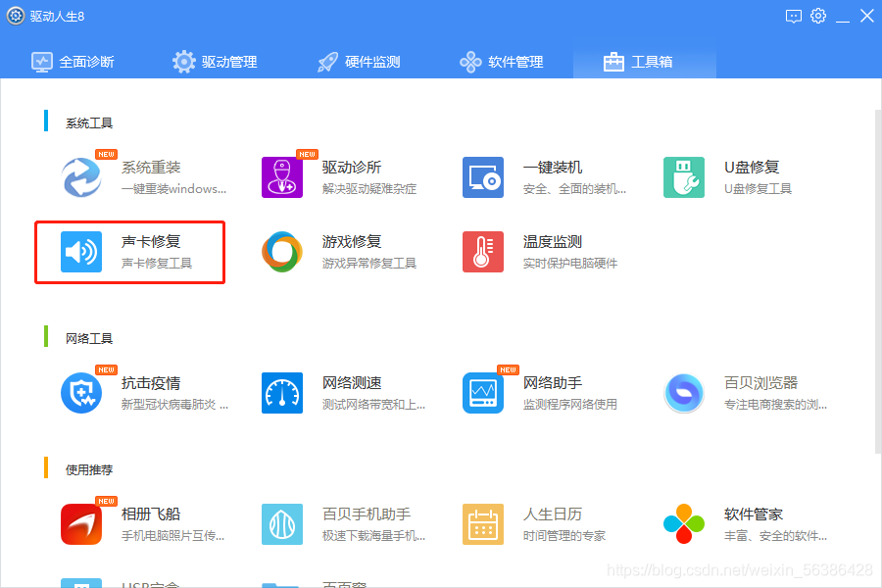The width and height of the screenshot is (882, 588).
Task: Switch to the 驱动管理 tab
Action: pyautogui.click(x=215, y=62)
